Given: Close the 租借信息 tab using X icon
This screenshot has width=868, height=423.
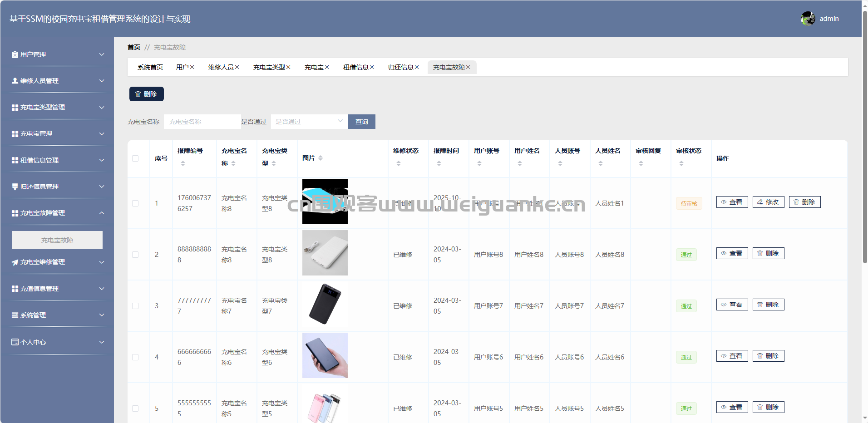Looking at the screenshot, I should (372, 67).
